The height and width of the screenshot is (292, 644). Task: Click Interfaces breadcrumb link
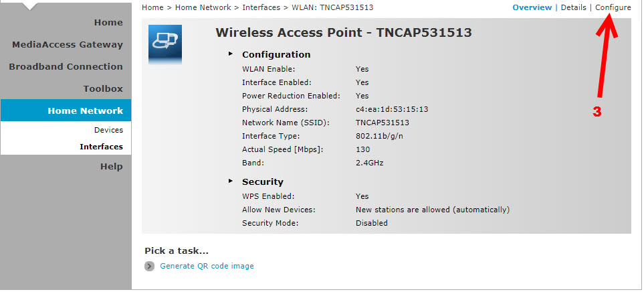[x=261, y=7]
